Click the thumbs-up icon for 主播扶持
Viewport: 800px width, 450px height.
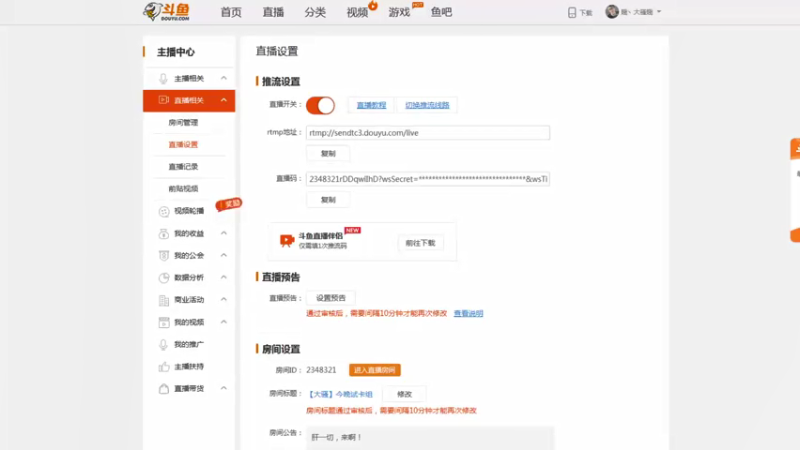point(164,366)
